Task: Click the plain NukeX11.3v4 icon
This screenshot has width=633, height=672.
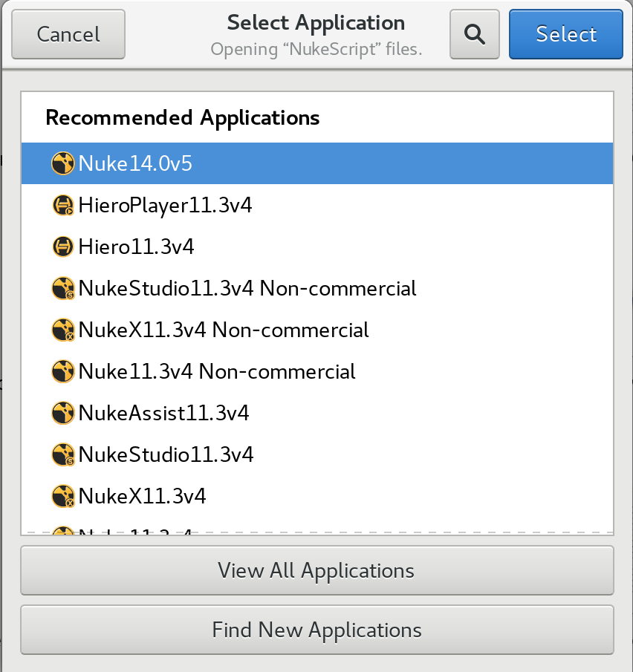Action: 63,496
